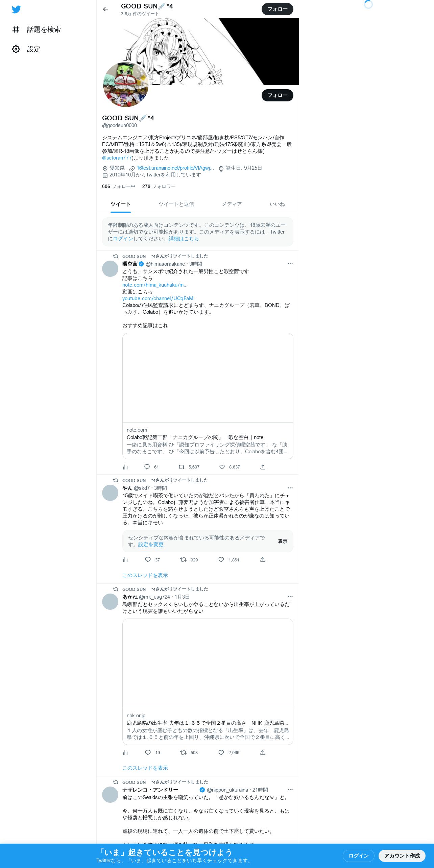Open more options on 暇空茜 tweet

[290, 264]
